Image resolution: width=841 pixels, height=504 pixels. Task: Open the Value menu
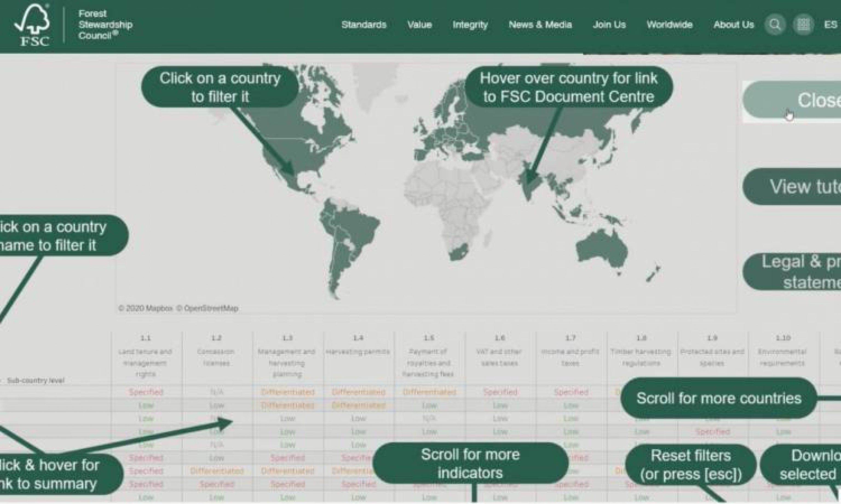click(419, 24)
